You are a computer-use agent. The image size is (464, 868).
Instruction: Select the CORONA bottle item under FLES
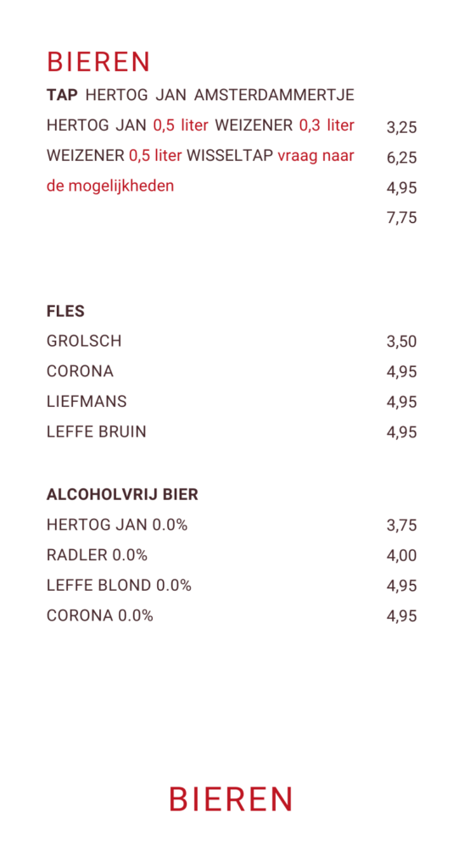pyautogui.click(x=81, y=371)
